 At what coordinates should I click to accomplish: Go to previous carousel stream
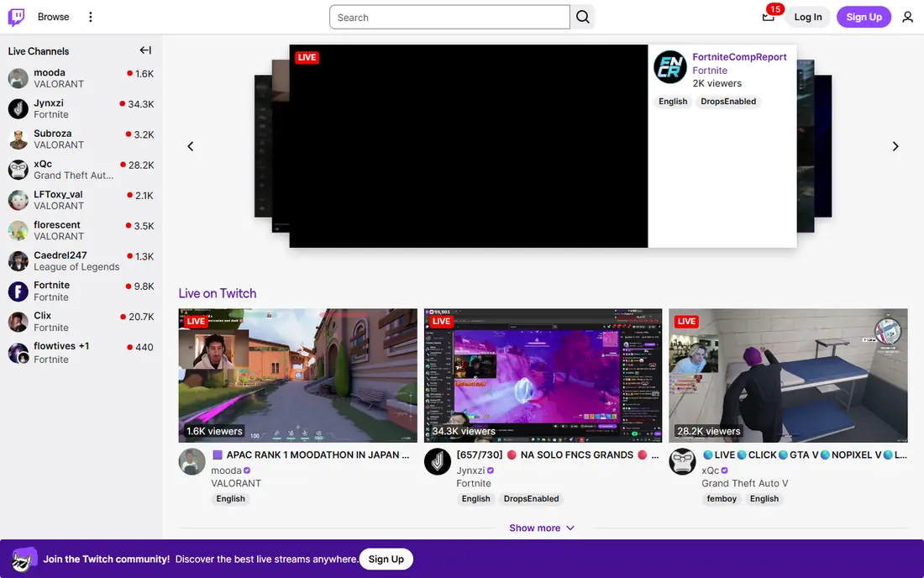coord(191,146)
